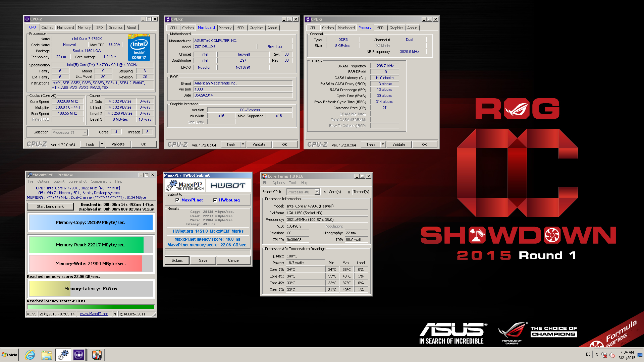Click the Core Temp Frequency 3821.69MHz field
644x362 pixels.
[x=327, y=220]
